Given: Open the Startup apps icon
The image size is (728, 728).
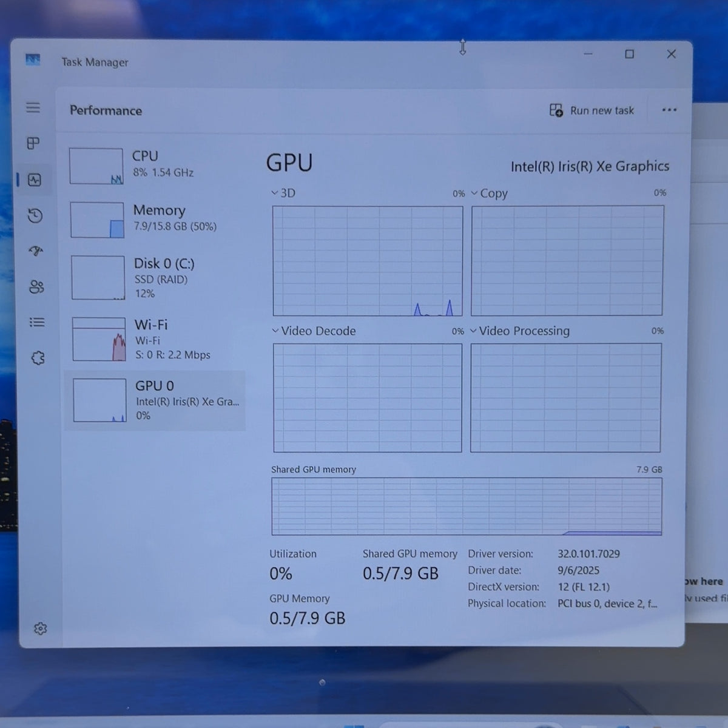Looking at the screenshot, I should pyautogui.click(x=36, y=251).
